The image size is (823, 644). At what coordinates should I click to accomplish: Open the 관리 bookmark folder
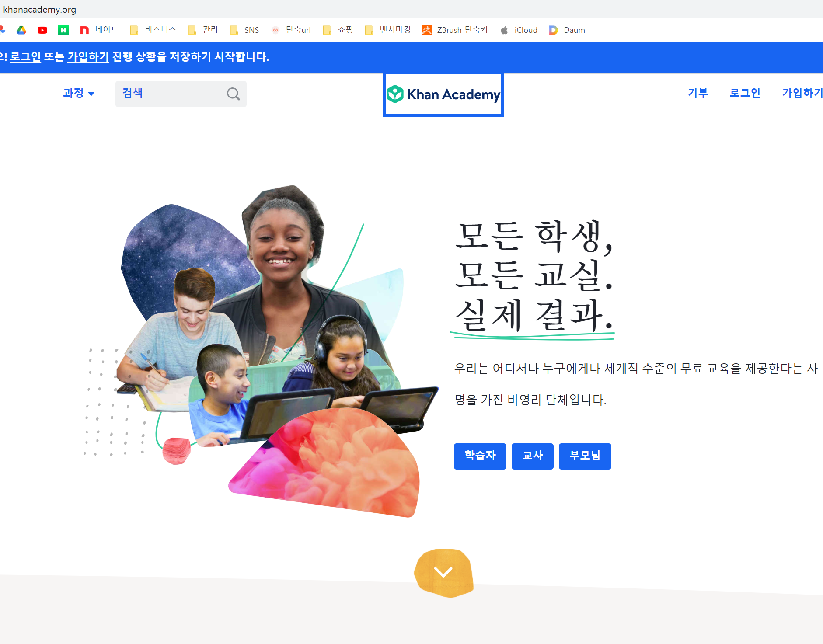(x=202, y=30)
